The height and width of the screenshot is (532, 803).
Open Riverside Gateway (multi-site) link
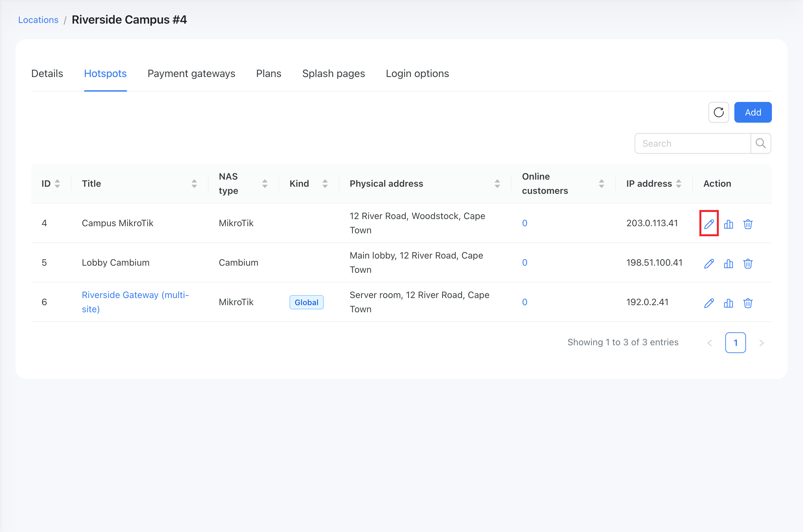tap(135, 302)
